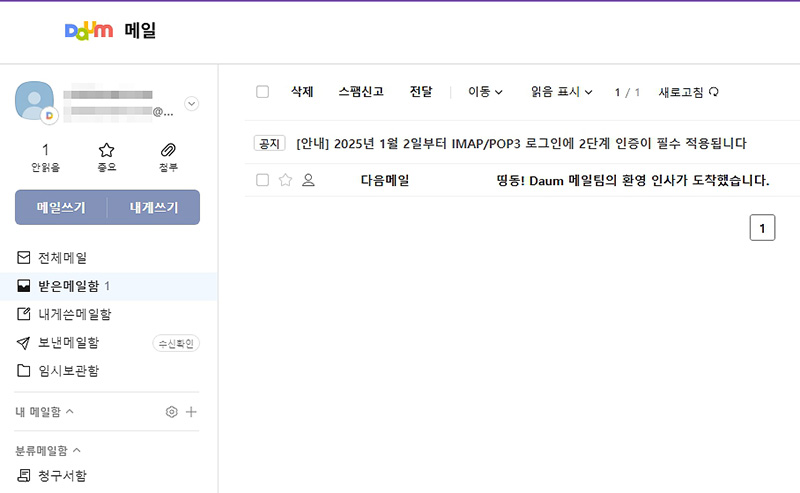Screen dimensions: 800x493
Task: Open the mail '띵동! Daum 메일팀의 환영 인사가 도착했습니다.'
Action: point(633,180)
